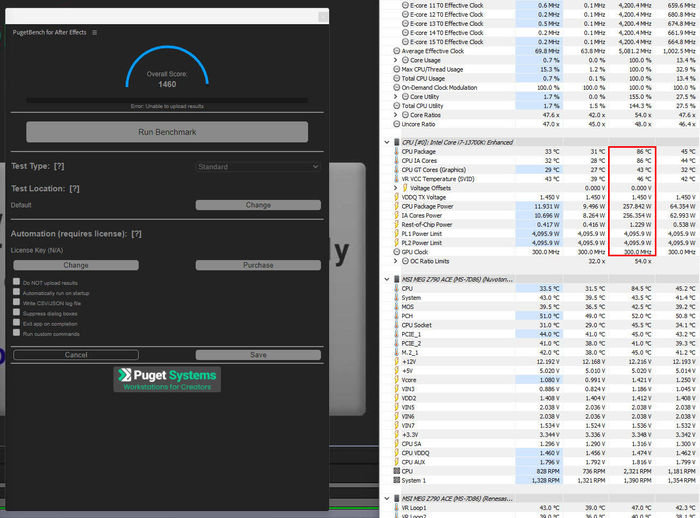The width and height of the screenshot is (700, 518).
Task: Click the Rest-of-Chip Power bolt icon
Action: 396,225
